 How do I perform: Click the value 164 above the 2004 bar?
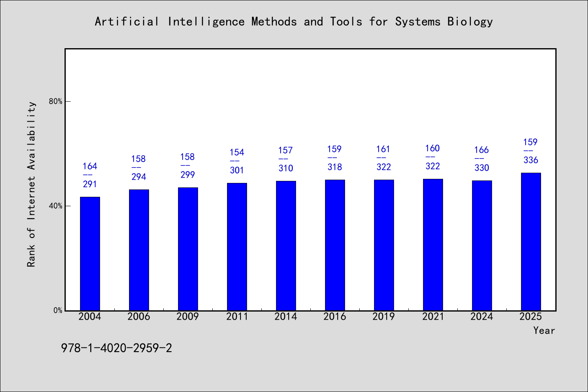pyautogui.click(x=90, y=166)
